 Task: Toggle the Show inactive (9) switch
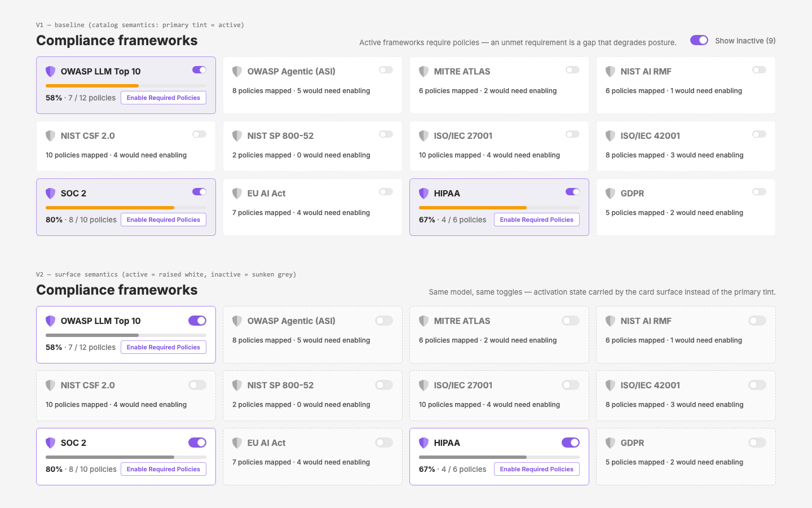[x=699, y=40]
